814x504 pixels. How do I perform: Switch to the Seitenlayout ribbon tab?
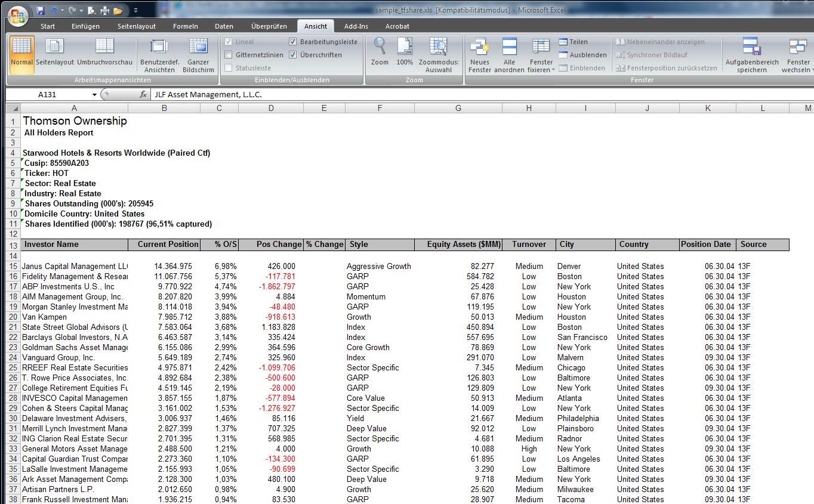137,26
